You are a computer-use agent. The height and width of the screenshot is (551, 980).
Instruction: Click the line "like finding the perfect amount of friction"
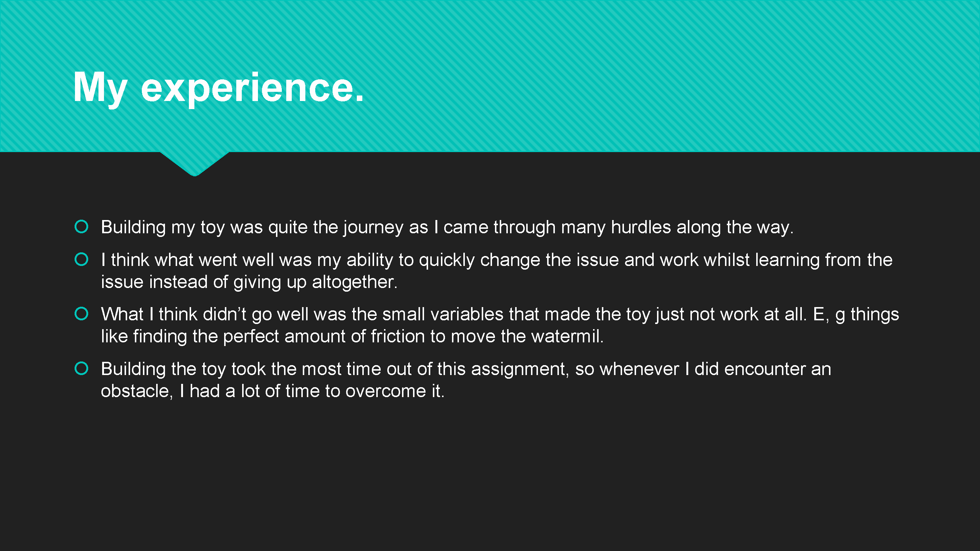pos(352,336)
